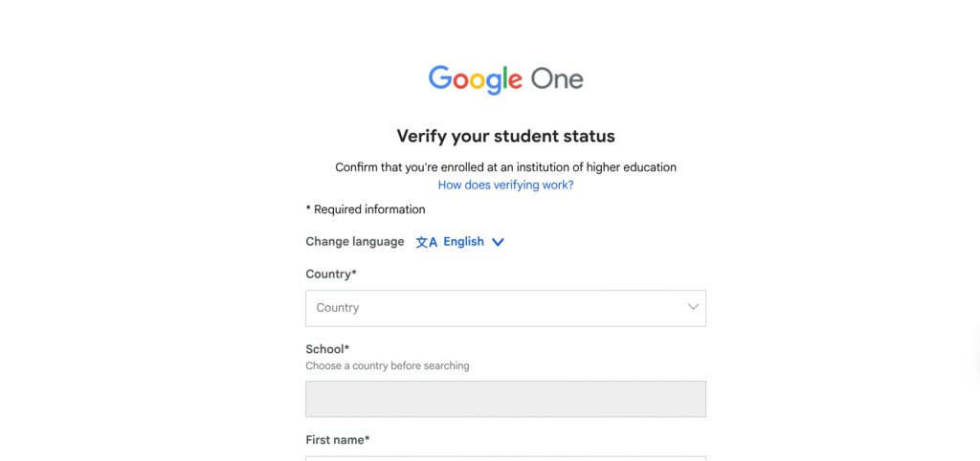Click the 'First name*' field label
This screenshot has height=461, width=980.
pyautogui.click(x=338, y=440)
